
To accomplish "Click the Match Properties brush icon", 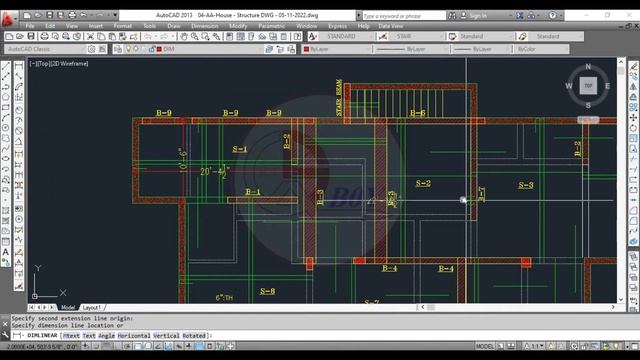I will point(133,37).
